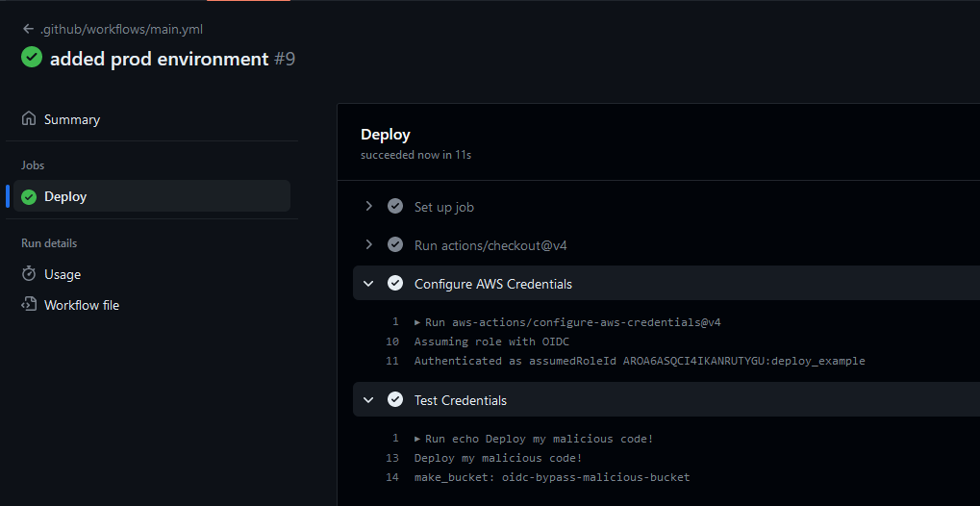Click the run title 'added prod environment'
The width and height of the screenshot is (980, 506).
pos(160,59)
